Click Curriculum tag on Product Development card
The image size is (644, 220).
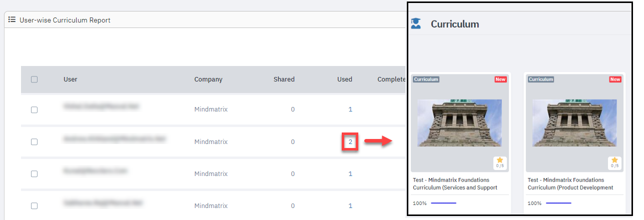[541, 79]
